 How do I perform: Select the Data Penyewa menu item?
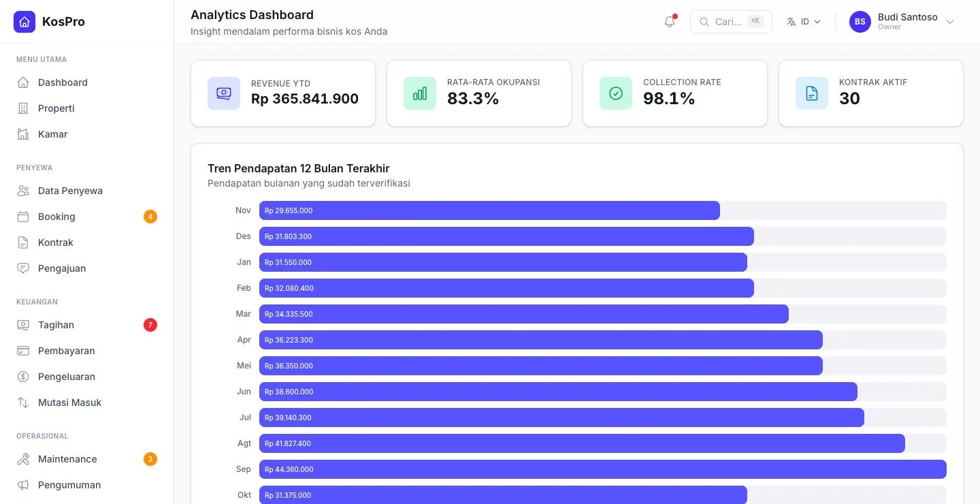(x=87, y=191)
